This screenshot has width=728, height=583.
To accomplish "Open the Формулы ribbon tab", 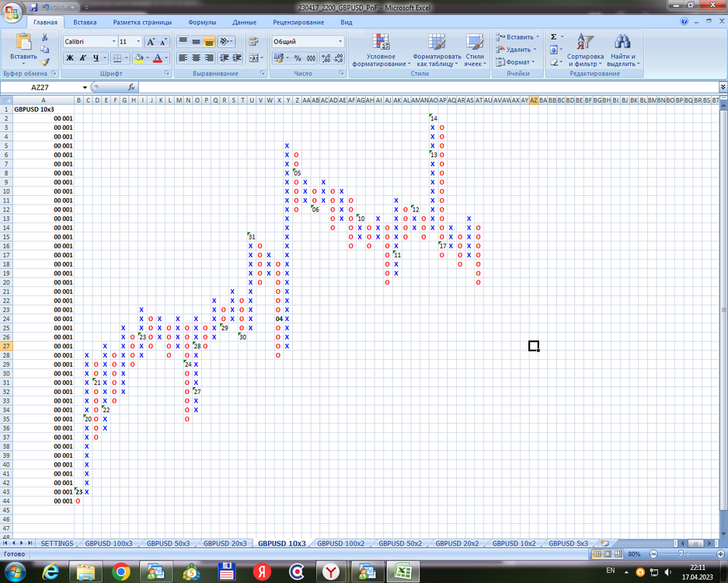I will [x=202, y=23].
